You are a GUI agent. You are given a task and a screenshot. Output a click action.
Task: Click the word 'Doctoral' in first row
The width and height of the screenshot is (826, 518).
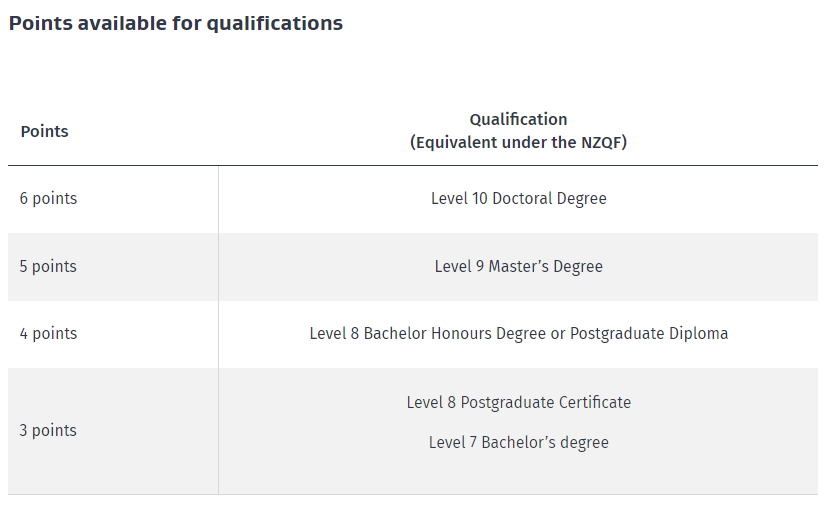(522, 198)
